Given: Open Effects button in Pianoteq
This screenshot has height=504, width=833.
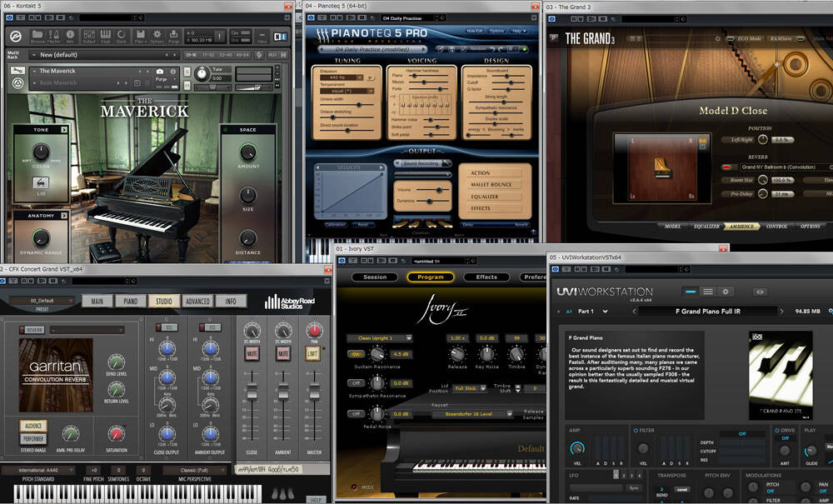Looking at the screenshot, I should [495, 209].
